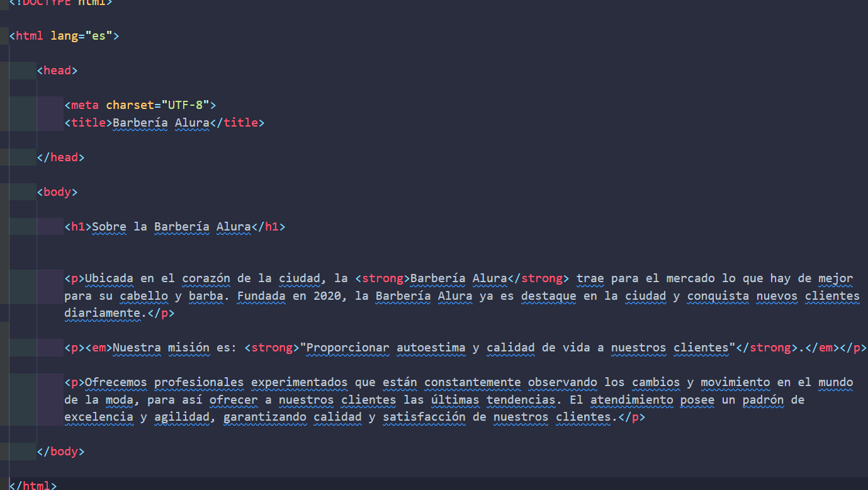868x490 pixels.
Task: Click the word "moda"
Action: pos(120,400)
